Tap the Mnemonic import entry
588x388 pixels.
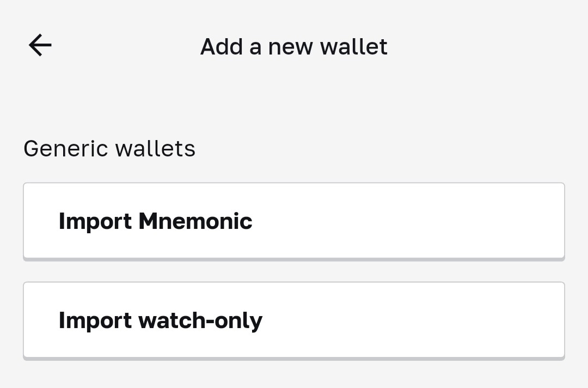(293, 221)
